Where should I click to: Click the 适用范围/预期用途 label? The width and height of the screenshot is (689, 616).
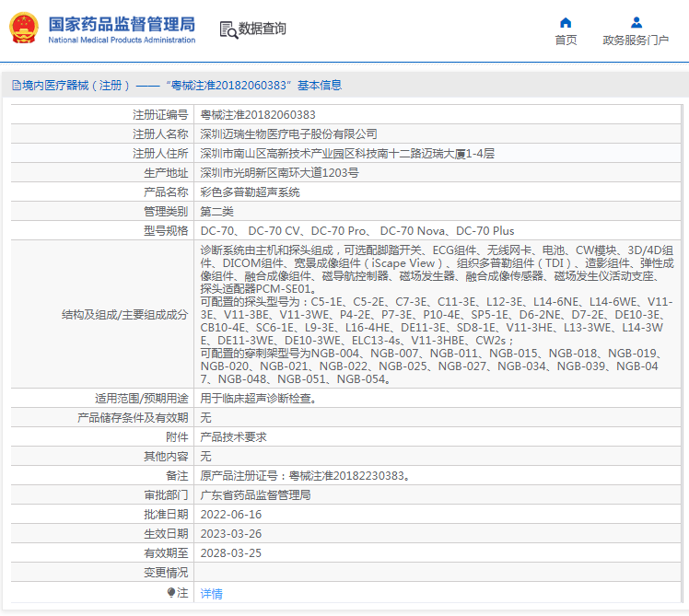pyautogui.click(x=142, y=399)
